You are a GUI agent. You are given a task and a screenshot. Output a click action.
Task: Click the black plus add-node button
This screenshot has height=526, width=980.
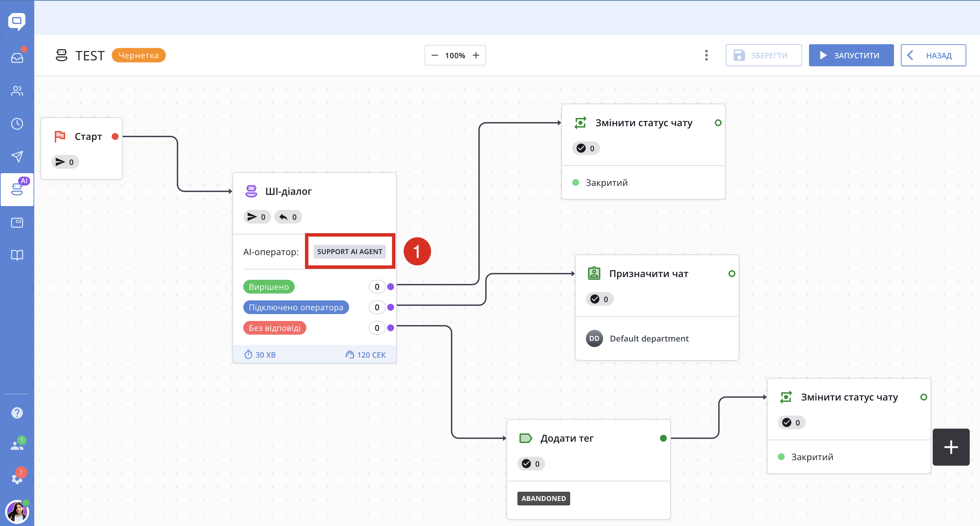click(951, 447)
